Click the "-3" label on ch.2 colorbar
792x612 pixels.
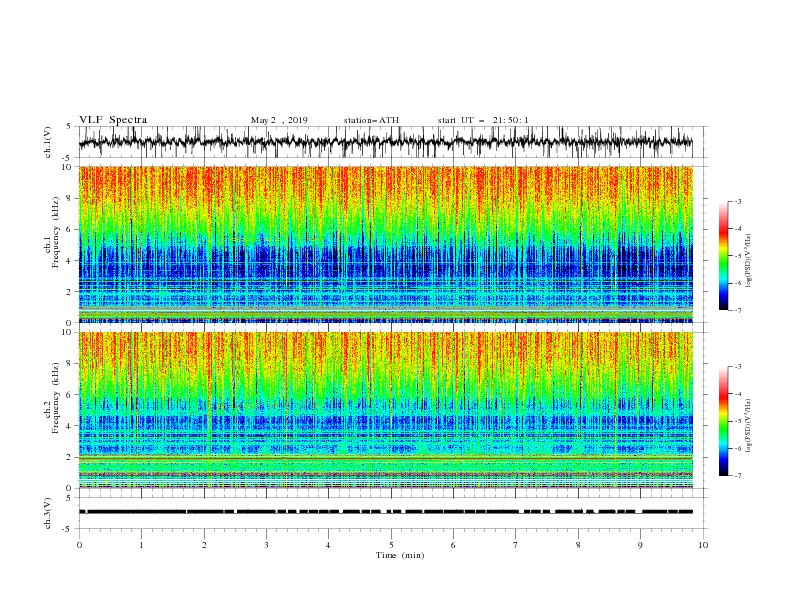737,367
